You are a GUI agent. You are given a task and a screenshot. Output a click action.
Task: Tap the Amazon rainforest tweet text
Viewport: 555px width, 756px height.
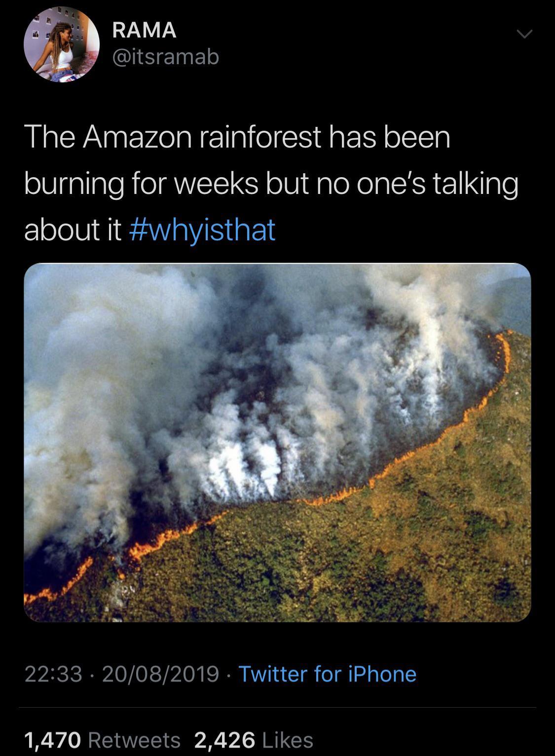click(x=271, y=184)
